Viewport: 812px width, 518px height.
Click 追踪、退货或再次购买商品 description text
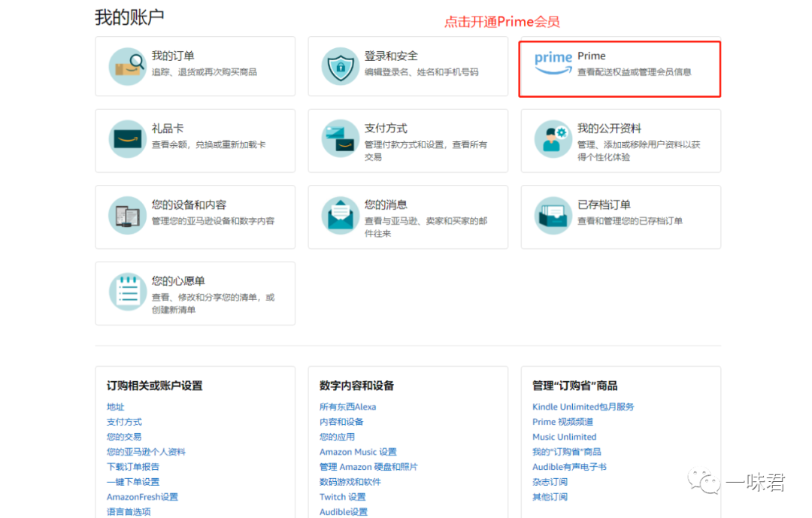tap(205, 72)
